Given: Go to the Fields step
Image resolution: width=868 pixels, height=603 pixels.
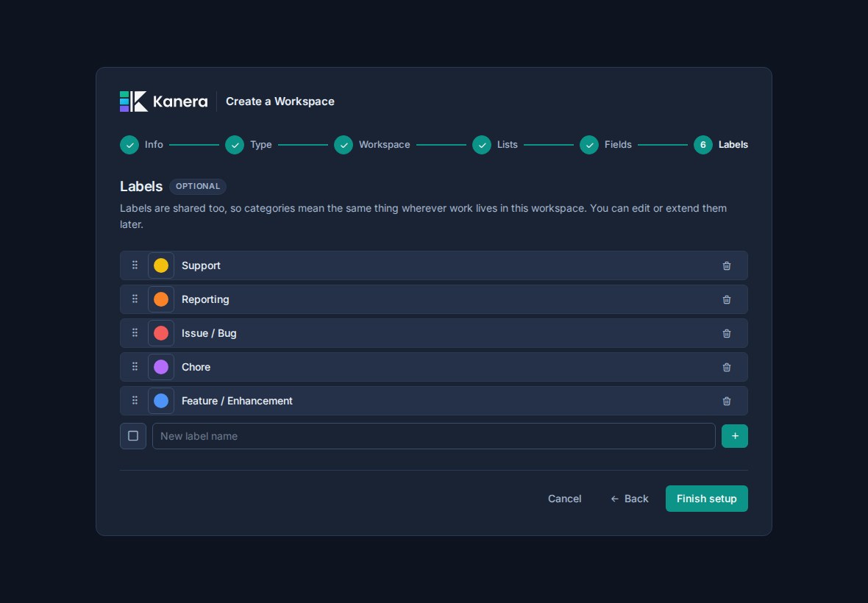Looking at the screenshot, I should [605, 144].
